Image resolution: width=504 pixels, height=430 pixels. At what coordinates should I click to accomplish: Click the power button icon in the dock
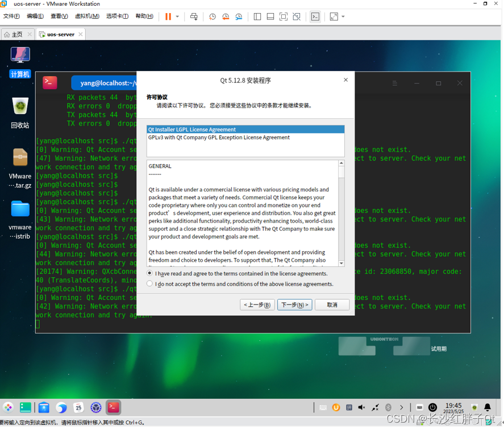pyautogui.click(x=432, y=407)
